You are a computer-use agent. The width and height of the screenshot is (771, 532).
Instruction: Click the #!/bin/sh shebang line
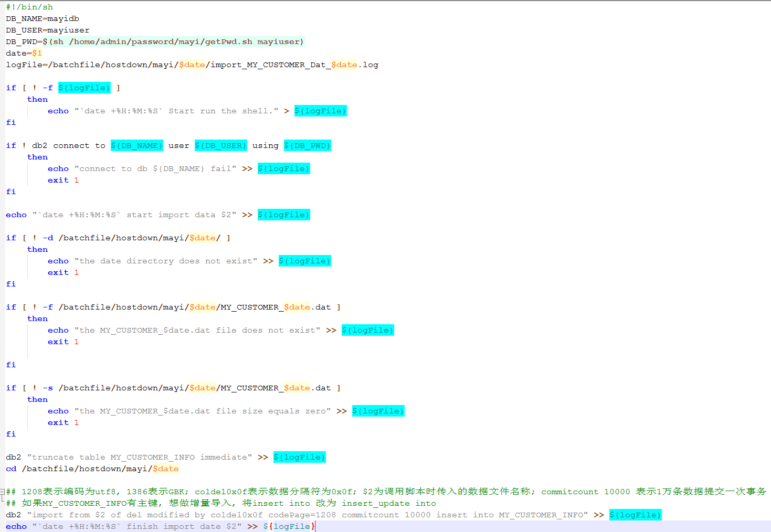coord(29,7)
